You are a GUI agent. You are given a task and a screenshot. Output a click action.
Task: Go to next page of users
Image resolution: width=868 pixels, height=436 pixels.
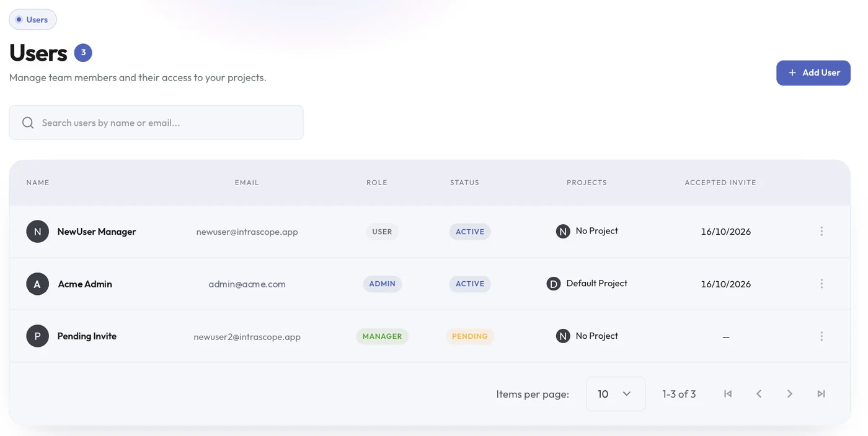(790, 394)
